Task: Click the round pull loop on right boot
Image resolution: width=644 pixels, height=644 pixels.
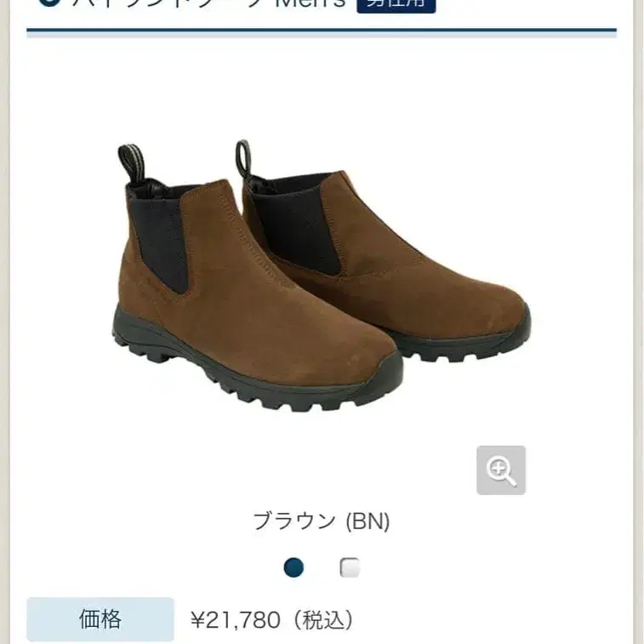Action: (x=242, y=157)
